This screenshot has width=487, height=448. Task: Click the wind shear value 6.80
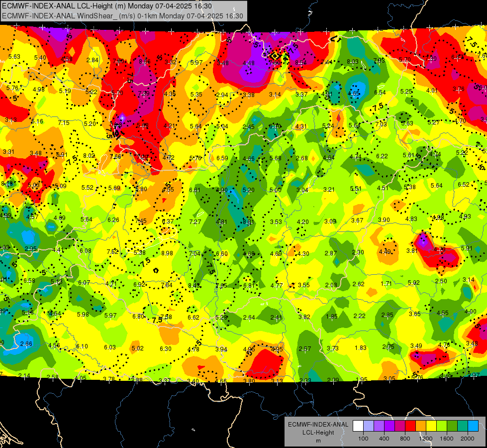[x=138, y=316]
